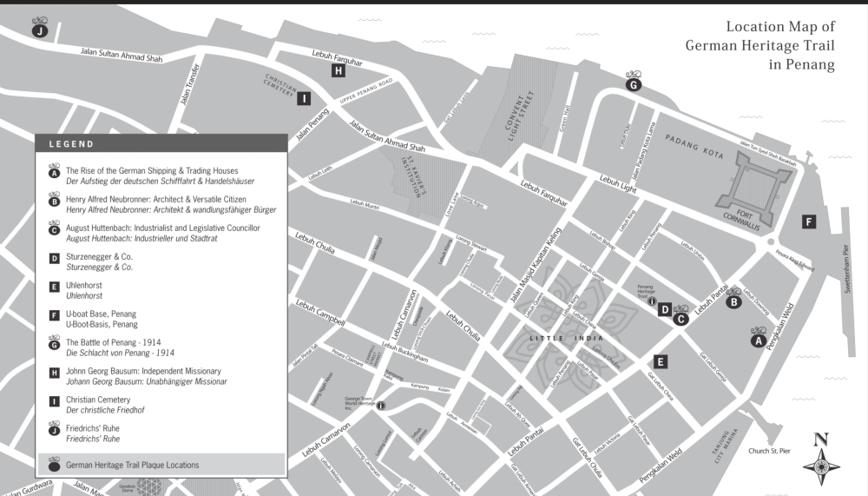Select the G plaque marker on the map

tap(634, 82)
